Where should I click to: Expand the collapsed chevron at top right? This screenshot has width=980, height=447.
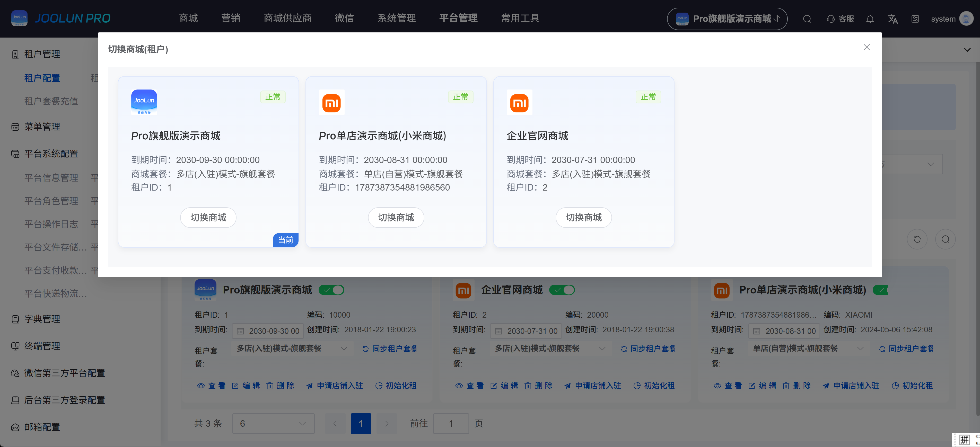(x=967, y=50)
